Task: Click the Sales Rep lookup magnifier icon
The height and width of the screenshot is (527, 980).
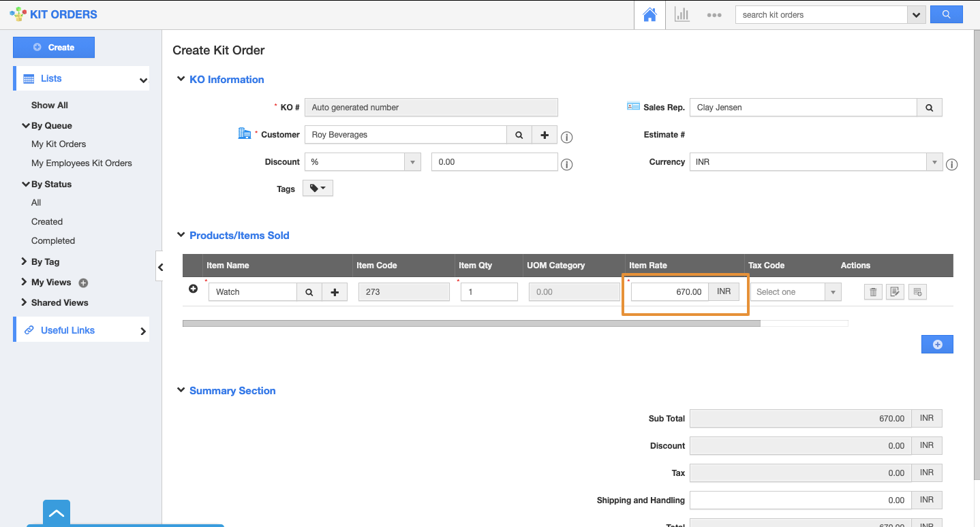Action: point(929,107)
